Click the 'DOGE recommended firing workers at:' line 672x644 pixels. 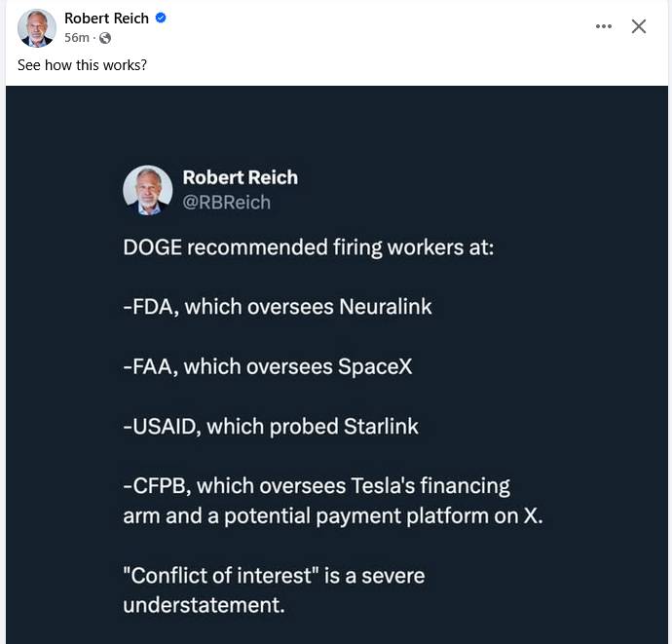pyautogui.click(x=309, y=247)
